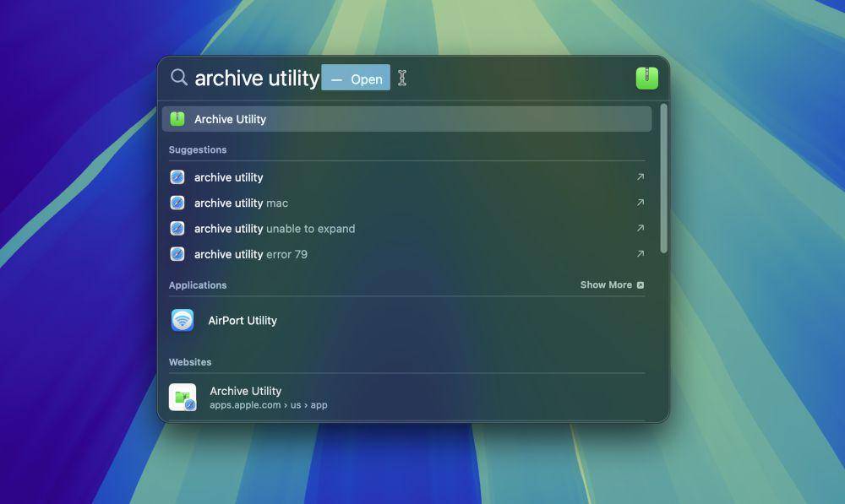
Task: Click the Show More arrow icon in Applications
Action: (641, 285)
